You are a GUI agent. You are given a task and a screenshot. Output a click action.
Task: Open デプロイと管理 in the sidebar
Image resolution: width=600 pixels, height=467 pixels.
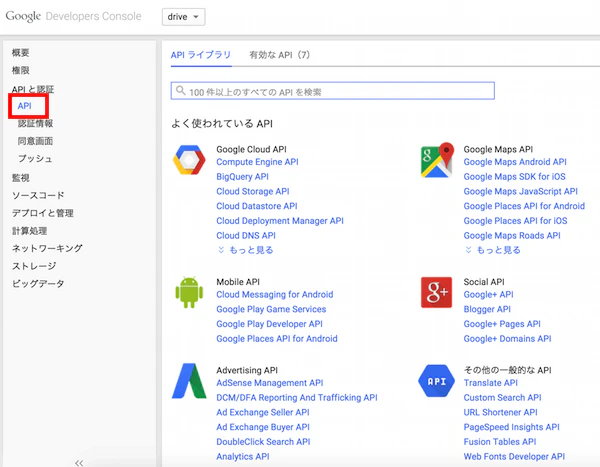click(43, 213)
